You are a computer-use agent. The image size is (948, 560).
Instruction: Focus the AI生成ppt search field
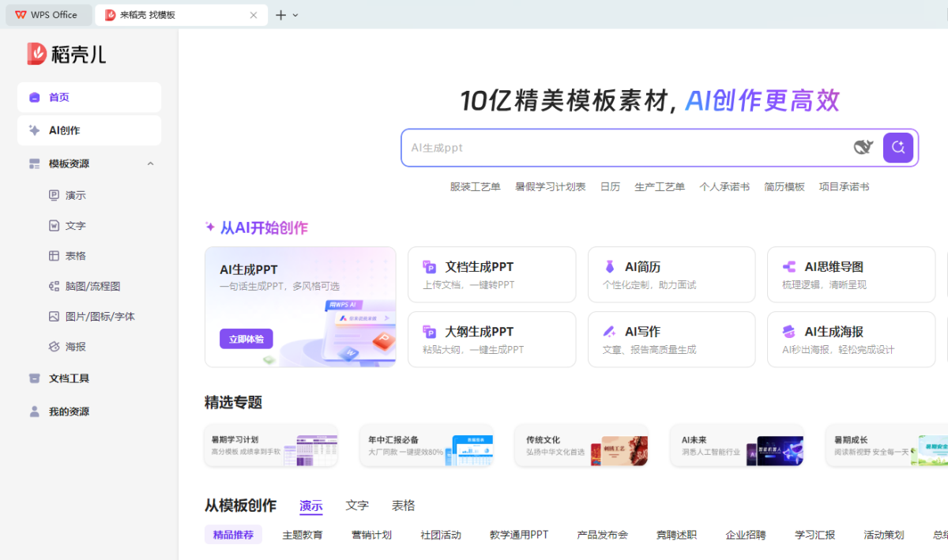(624, 148)
